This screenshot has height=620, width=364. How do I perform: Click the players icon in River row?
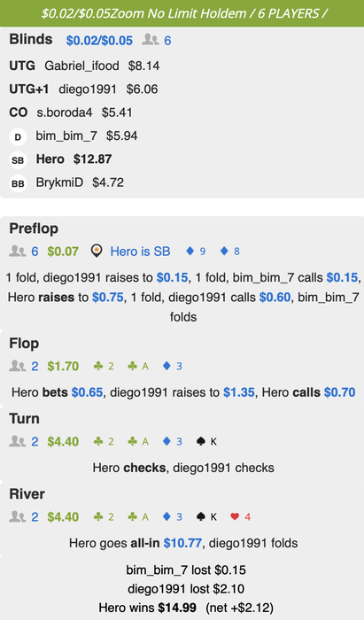tap(18, 516)
